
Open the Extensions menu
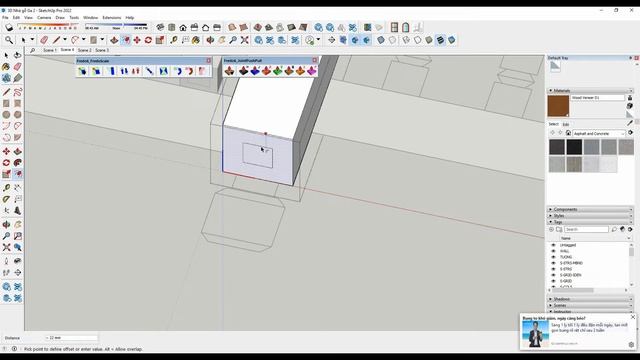click(x=111, y=18)
